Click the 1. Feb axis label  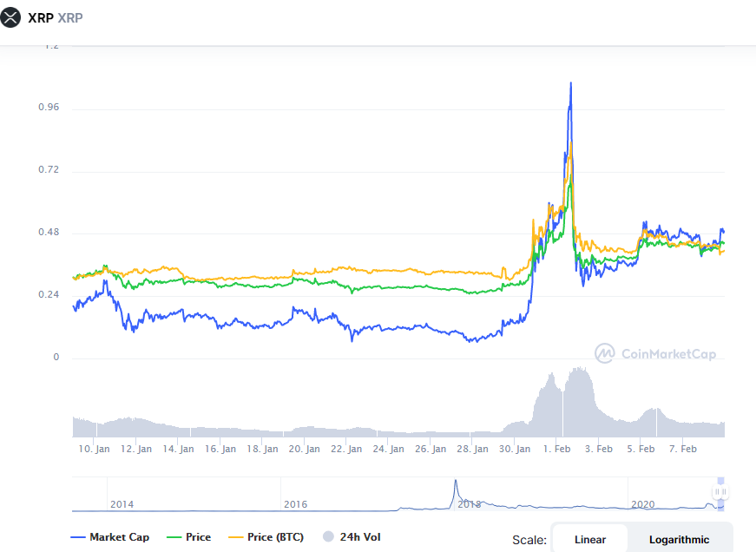[557, 449]
